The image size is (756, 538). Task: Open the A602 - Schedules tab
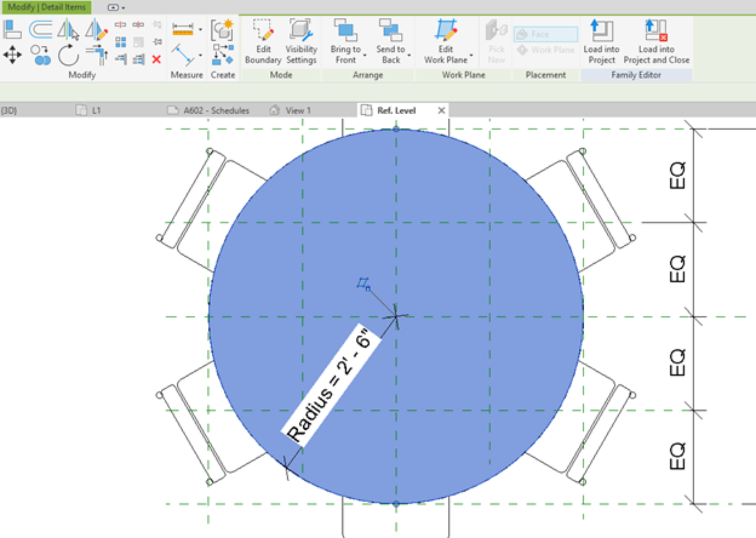[217, 110]
